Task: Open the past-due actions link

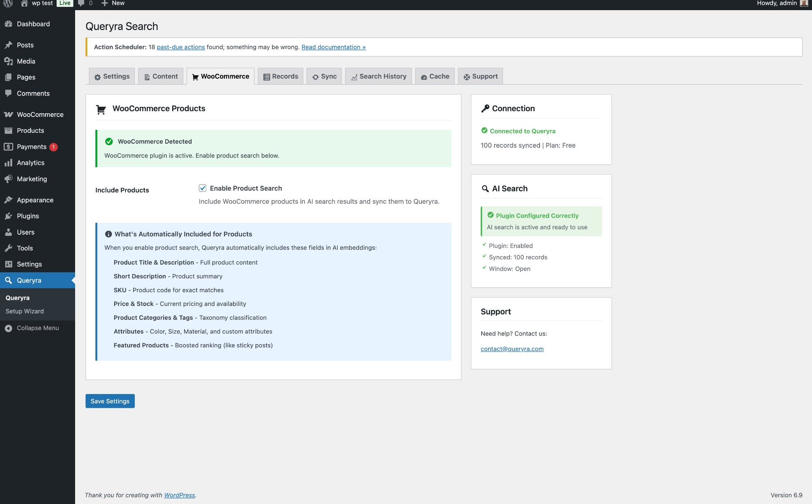Action: 181,47
